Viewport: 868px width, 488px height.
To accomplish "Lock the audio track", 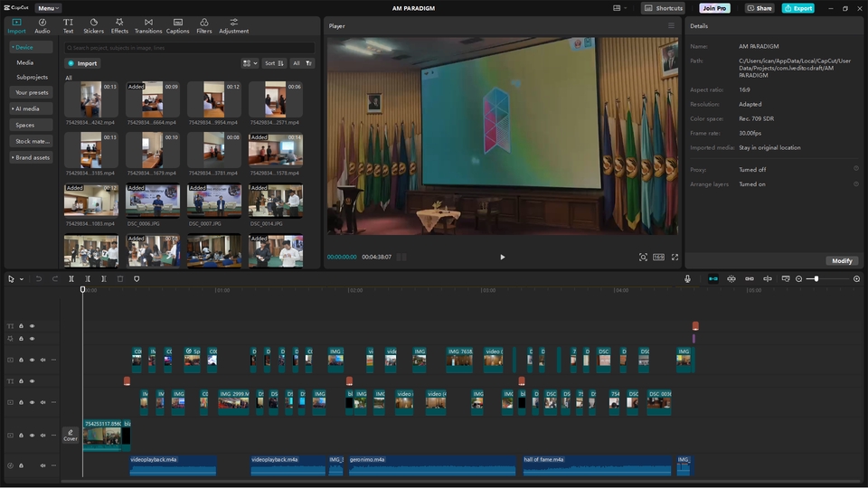I will pyautogui.click(x=21, y=465).
